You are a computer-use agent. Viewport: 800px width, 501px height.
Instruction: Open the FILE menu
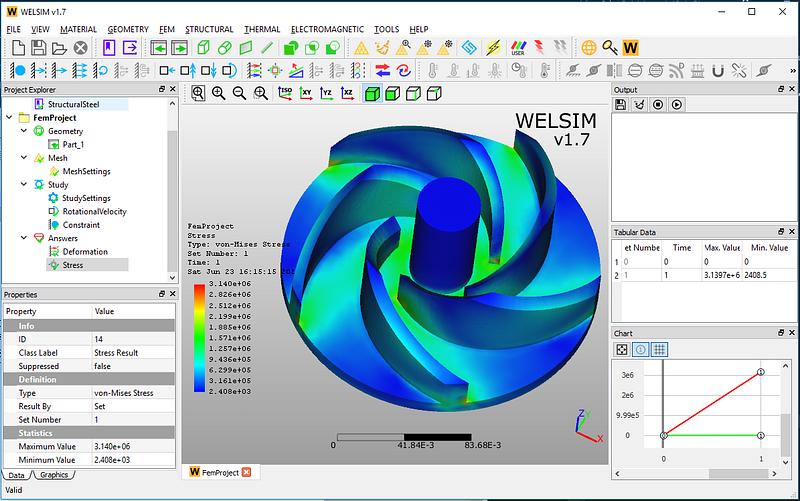(13, 30)
